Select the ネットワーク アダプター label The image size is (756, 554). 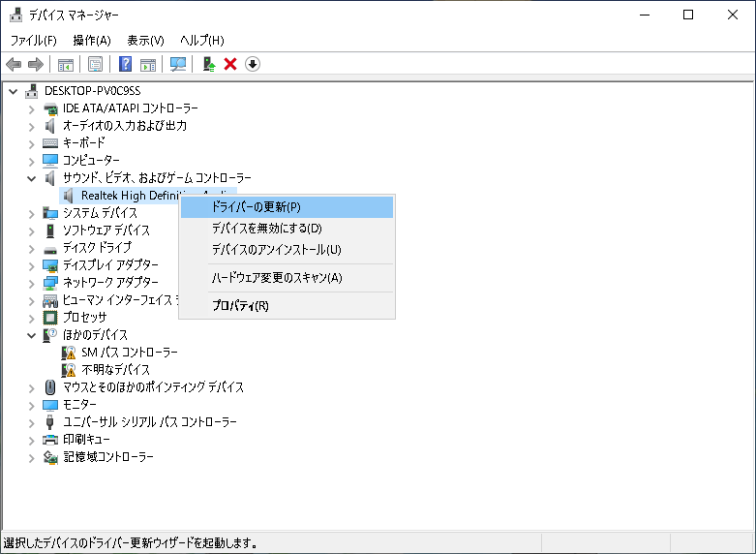pyautogui.click(x=111, y=282)
